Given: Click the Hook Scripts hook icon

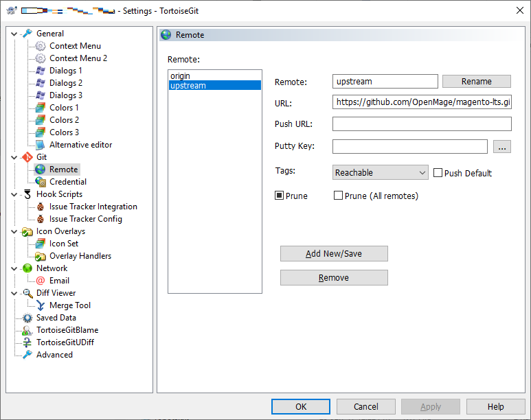Looking at the screenshot, I should click(x=27, y=194).
